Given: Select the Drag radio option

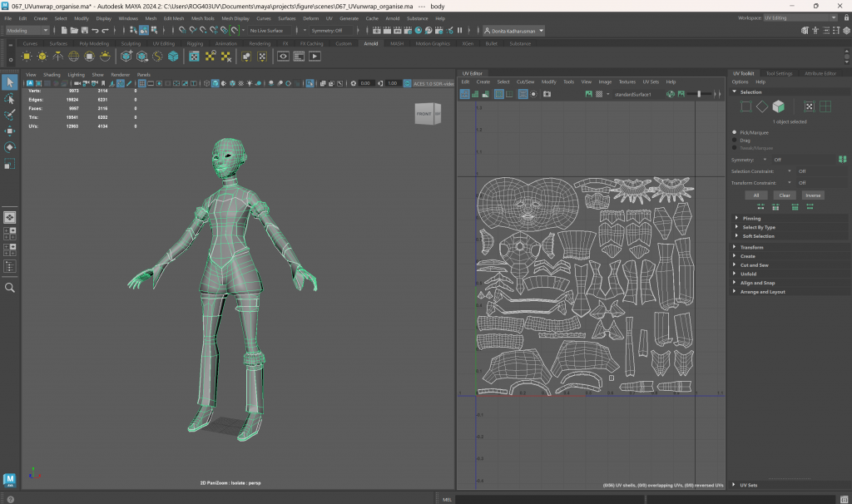Looking at the screenshot, I should pos(735,140).
